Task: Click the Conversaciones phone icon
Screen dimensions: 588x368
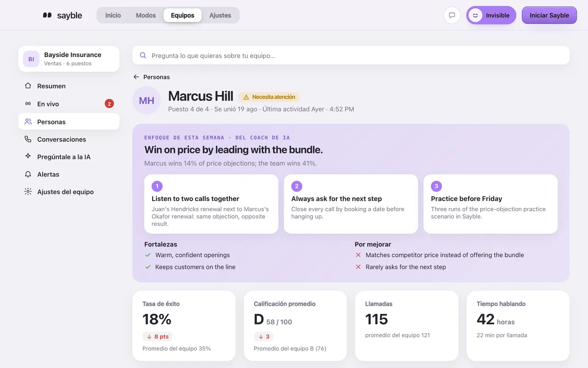Action: 28,139
